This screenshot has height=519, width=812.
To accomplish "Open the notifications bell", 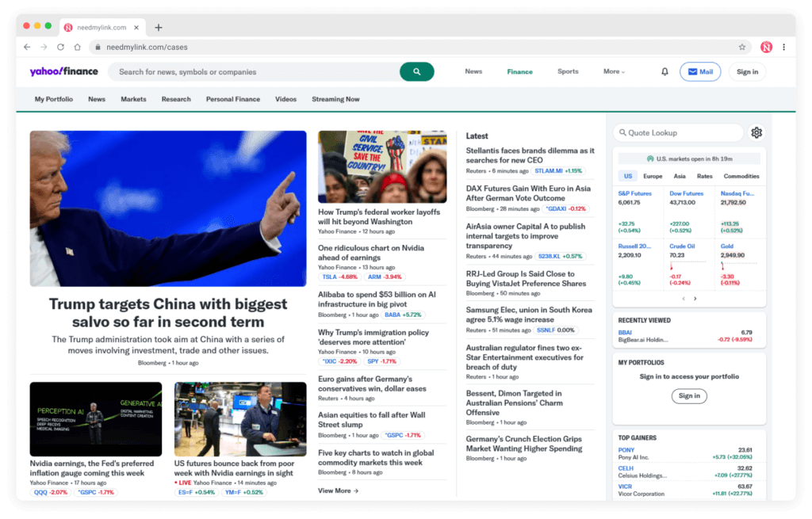I will [x=665, y=71].
